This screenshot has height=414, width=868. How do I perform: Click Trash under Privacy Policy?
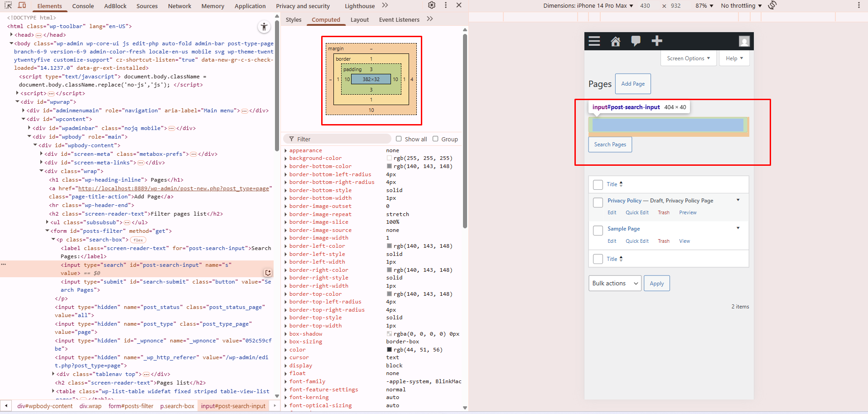point(664,212)
